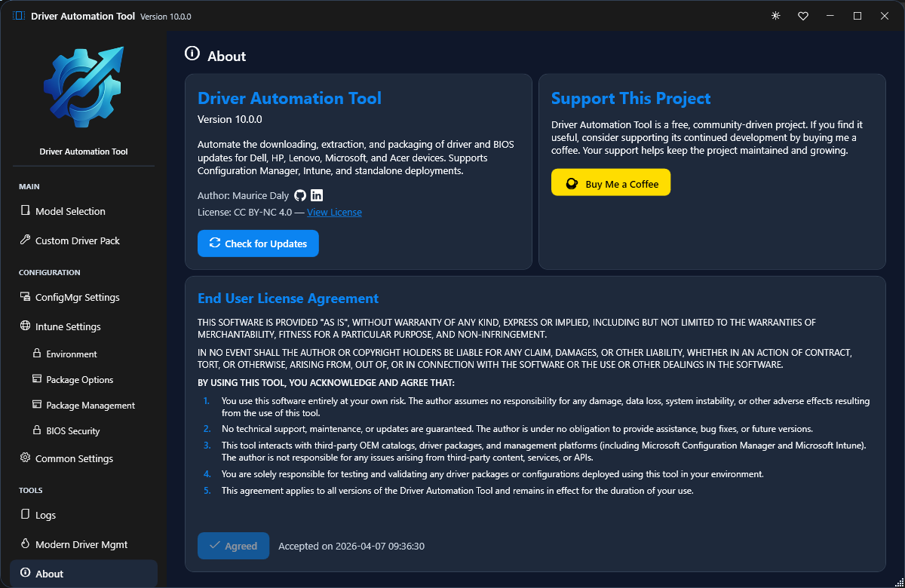Open the Logs tool page
Image resolution: width=905 pixels, height=588 pixels.
point(84,515)
